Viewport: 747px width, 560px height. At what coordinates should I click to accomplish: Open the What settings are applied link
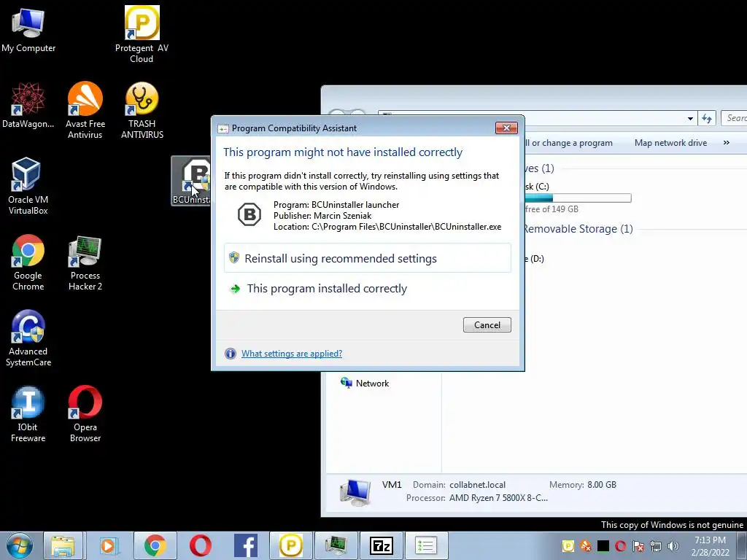[292, 354]
